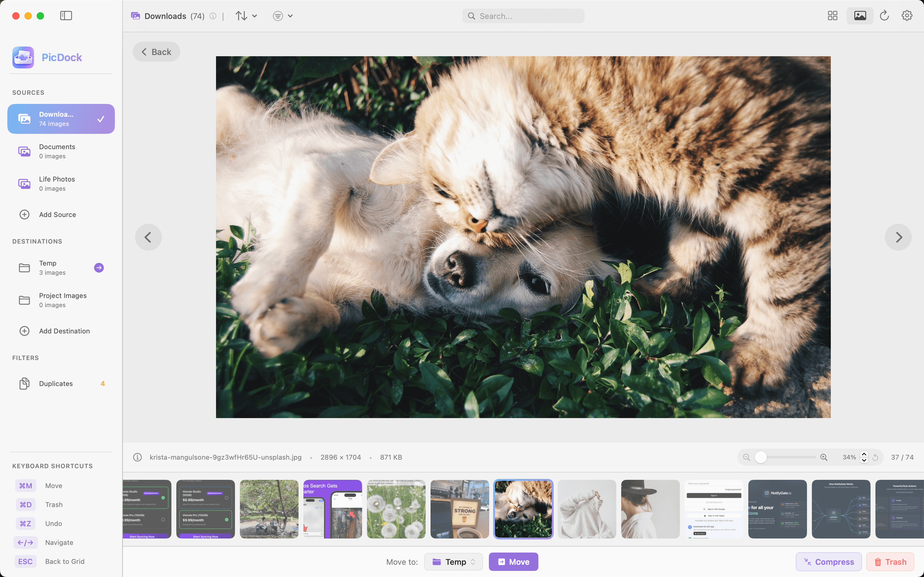Open the Duplicates filter
Image resolution: width=924 pixels, height=577 pixels.
[x=56, y=384]
